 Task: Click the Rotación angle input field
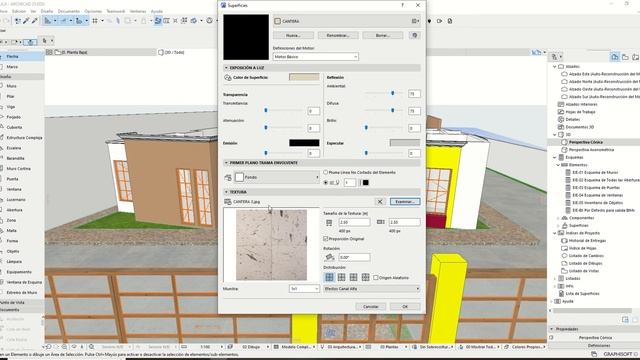(354, 258)
